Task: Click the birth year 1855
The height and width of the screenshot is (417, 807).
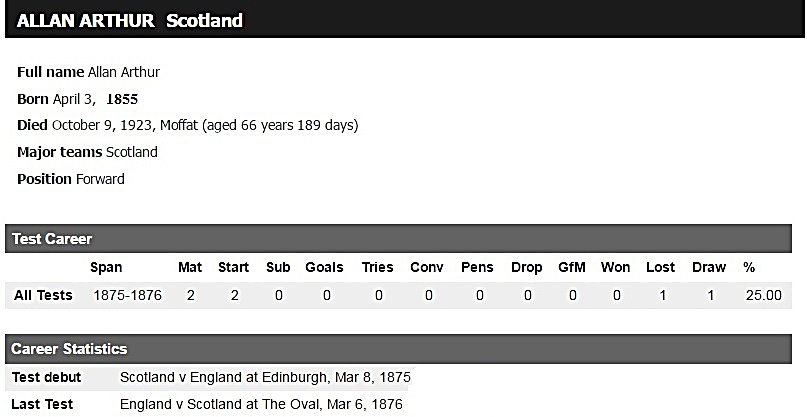Action: tap(122, 99)
